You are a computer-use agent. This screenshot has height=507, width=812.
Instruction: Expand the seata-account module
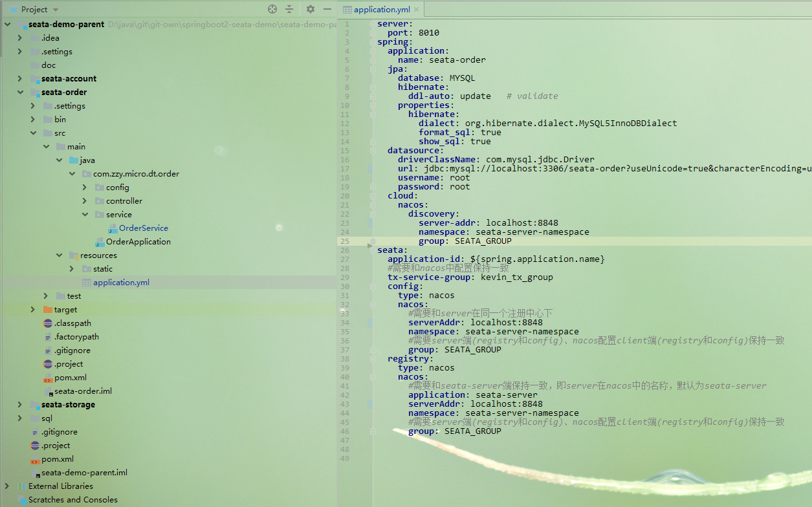[20, 79]
